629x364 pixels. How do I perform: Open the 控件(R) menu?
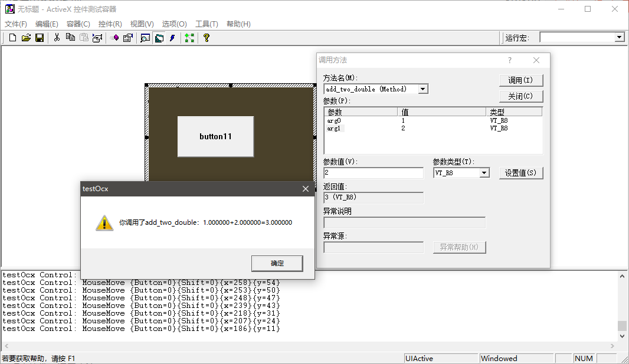(x=110, y=24)
